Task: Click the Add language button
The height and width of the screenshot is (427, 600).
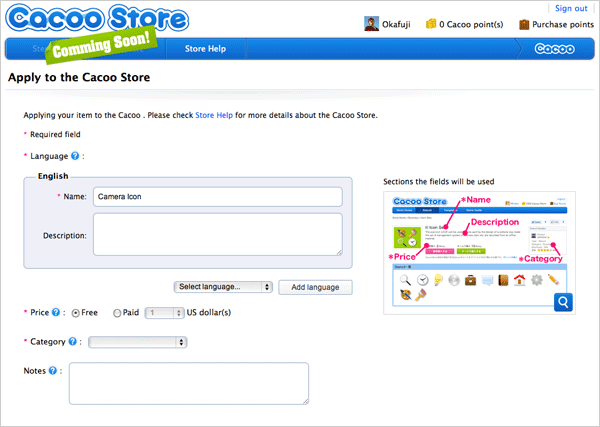Action: coord(315,287)
